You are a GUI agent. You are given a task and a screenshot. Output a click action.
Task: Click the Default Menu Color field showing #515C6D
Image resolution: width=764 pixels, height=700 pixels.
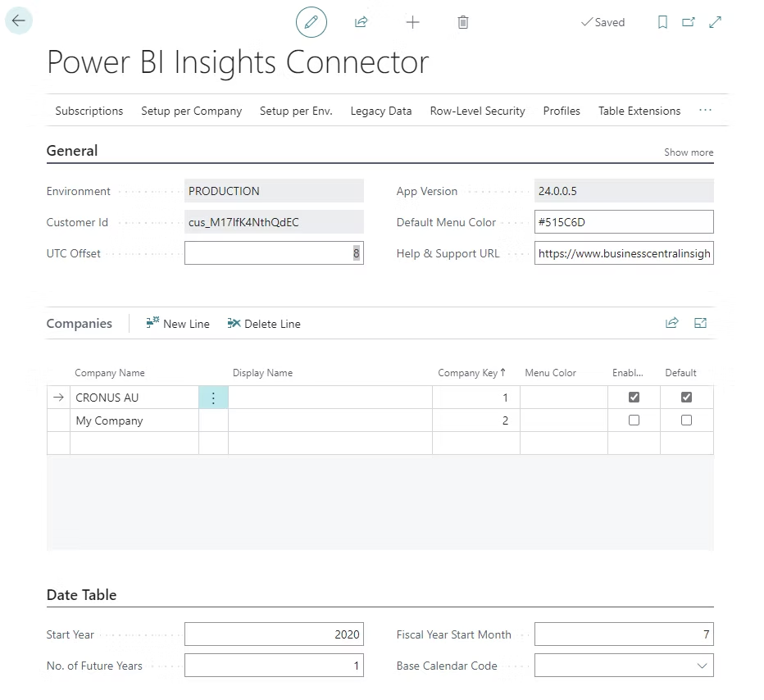(624, 221)
